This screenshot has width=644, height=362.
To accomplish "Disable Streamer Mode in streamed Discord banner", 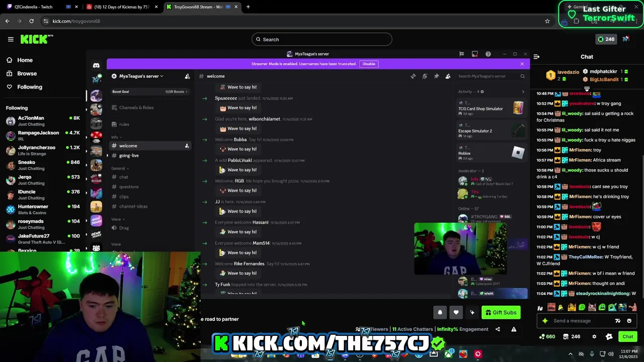I will (369, 64).
